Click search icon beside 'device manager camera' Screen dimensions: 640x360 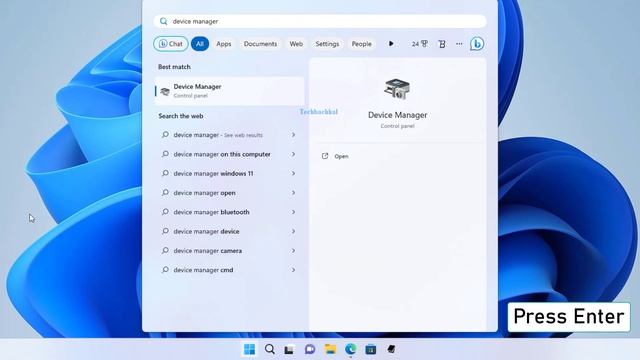pyautogui.click(x=165, y=250)
